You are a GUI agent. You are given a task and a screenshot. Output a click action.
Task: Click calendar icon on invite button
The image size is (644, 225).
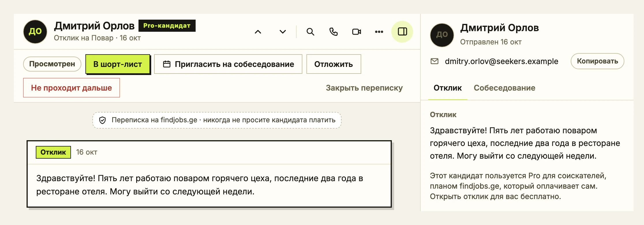[167, 64]
